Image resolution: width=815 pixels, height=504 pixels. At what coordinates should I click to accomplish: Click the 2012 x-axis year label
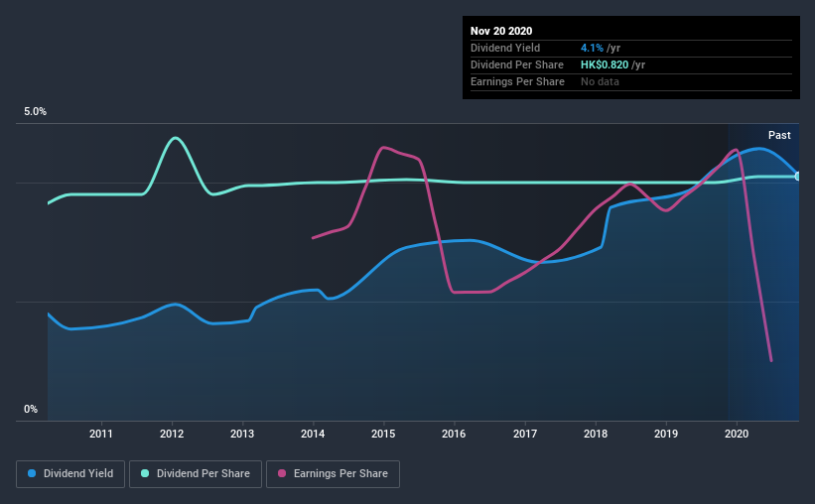172,434
